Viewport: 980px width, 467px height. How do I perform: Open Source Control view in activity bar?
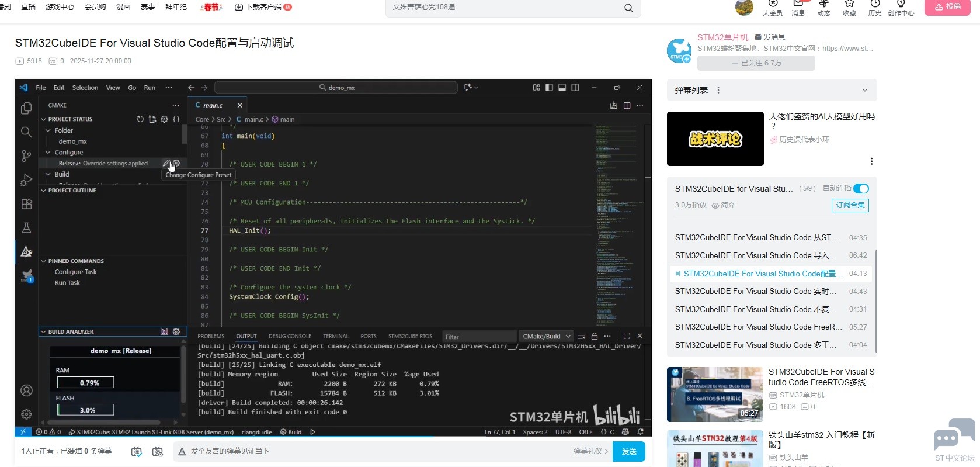click(26, 156)
